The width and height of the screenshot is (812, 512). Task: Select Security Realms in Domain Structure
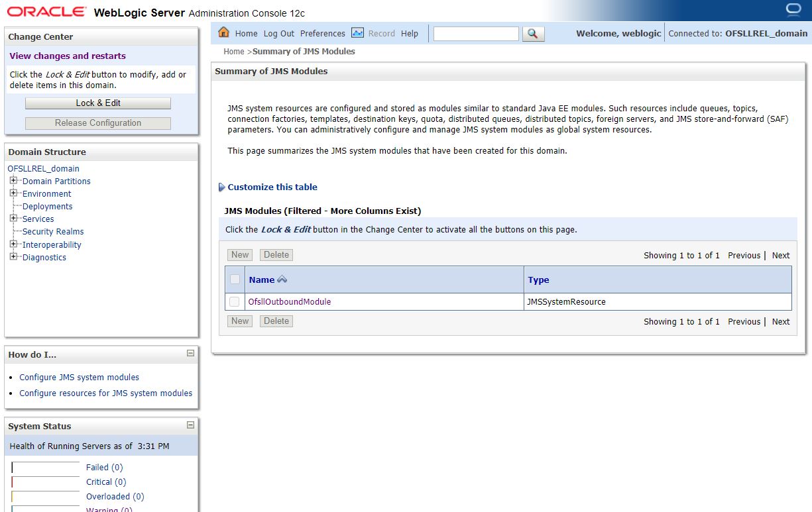(53, 232)
